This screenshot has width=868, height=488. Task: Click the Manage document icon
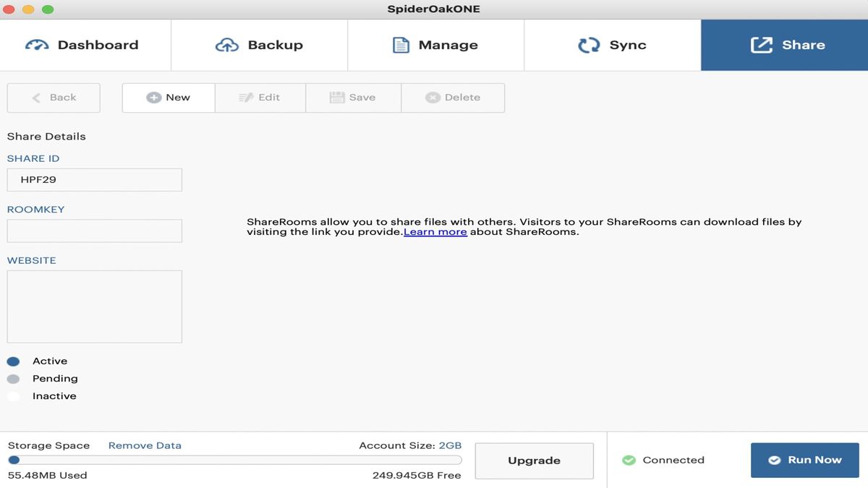pyautogui.click(x=401, y=44)
